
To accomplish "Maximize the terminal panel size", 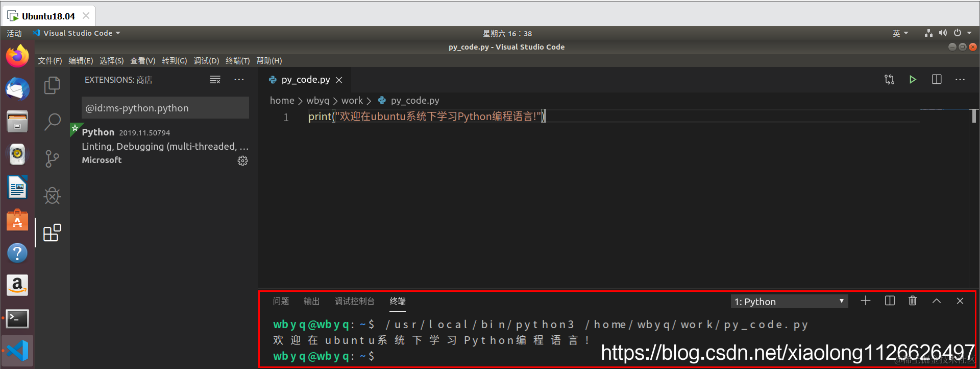I will point(937,301).
